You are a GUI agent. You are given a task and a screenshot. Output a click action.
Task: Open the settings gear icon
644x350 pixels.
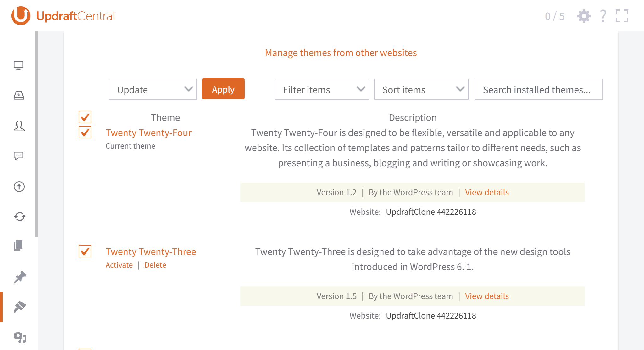tap(584, 16)
